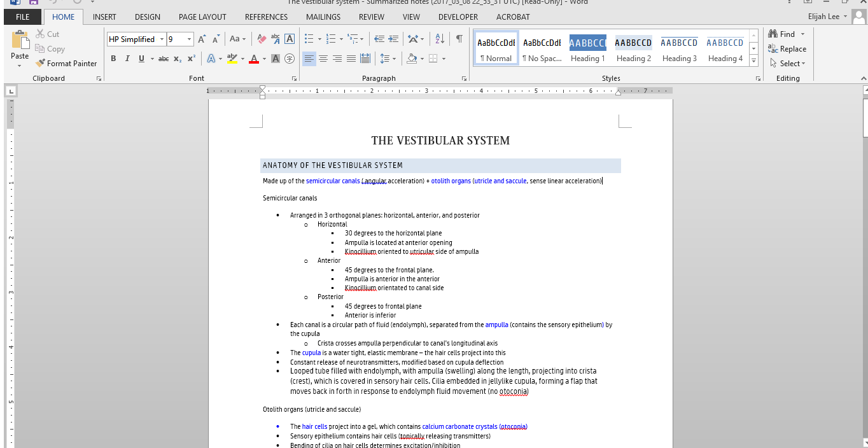The width and height of the screenshot is (868, 448).
Task: Sort paragraphs alphabetically
Action: [440, 39]
